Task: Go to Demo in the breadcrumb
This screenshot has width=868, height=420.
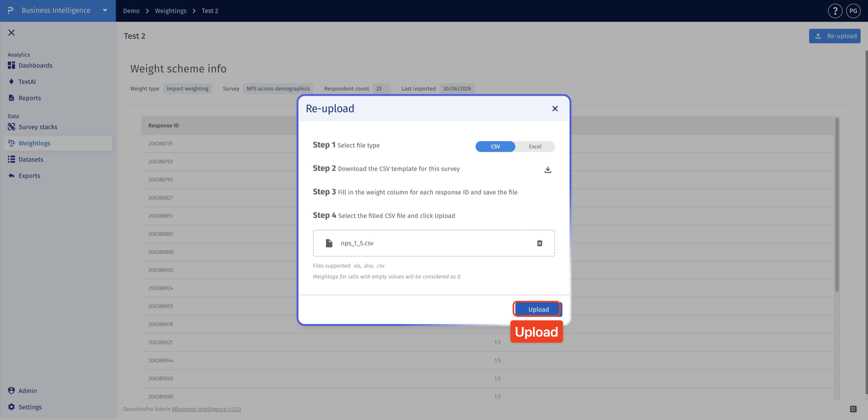Action: click(131, 11)
